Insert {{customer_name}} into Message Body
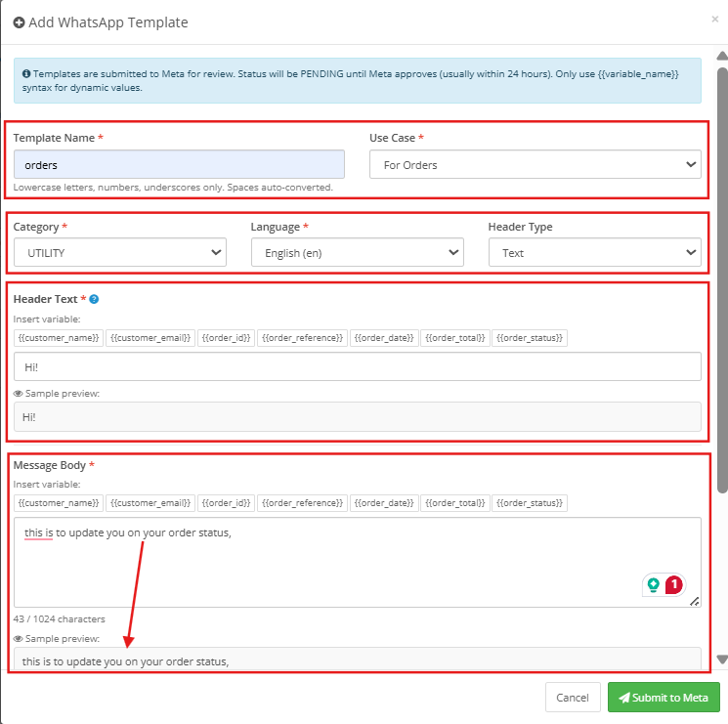 (59, 503)
